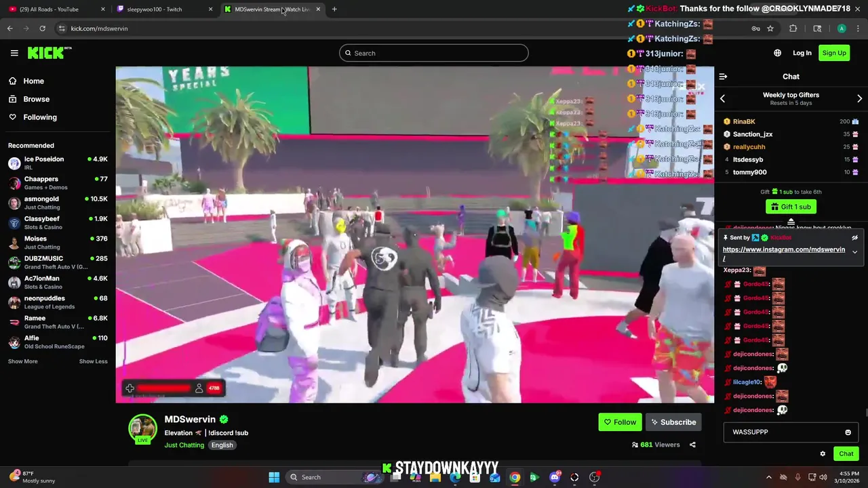This screenshot has height=488, width=868.
Task: Collapse the chat panel using the arrow icon
Action: tap(723, 77)
